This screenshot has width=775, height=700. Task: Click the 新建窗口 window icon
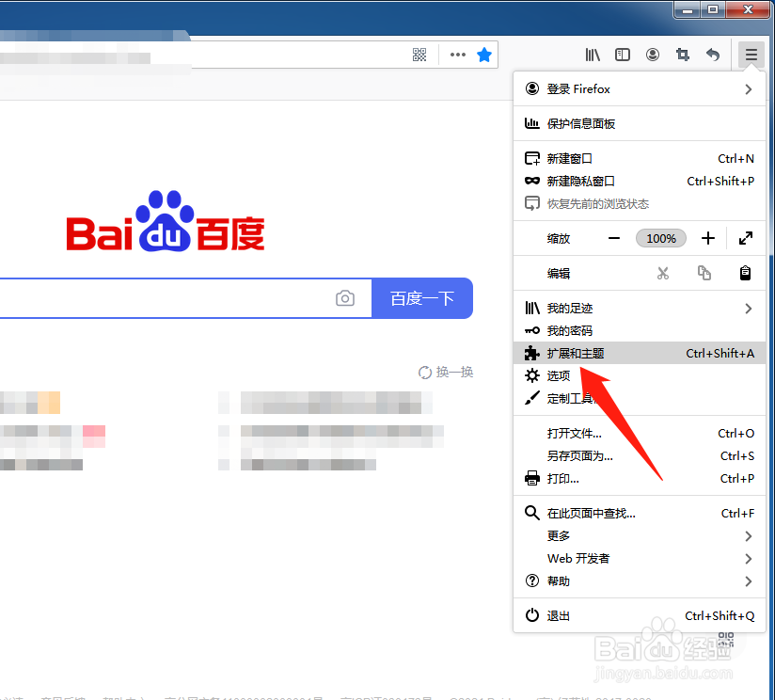point(531,159)
